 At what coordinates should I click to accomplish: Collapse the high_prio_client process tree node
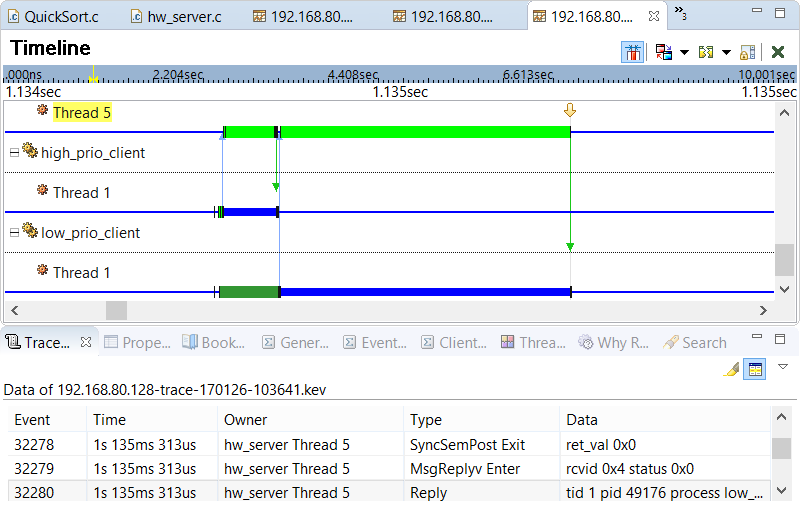[14, 153]
